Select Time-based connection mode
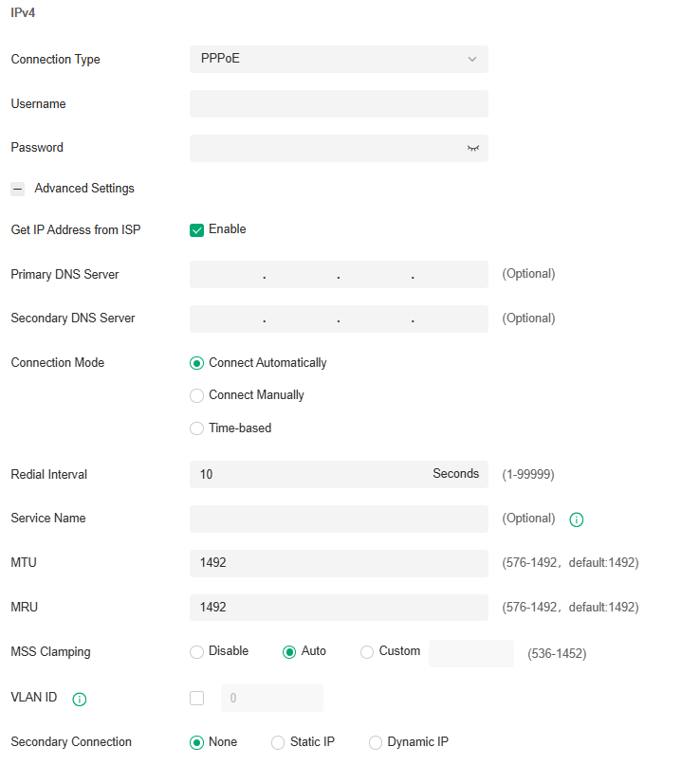700x765 pixels. [196, 428]
